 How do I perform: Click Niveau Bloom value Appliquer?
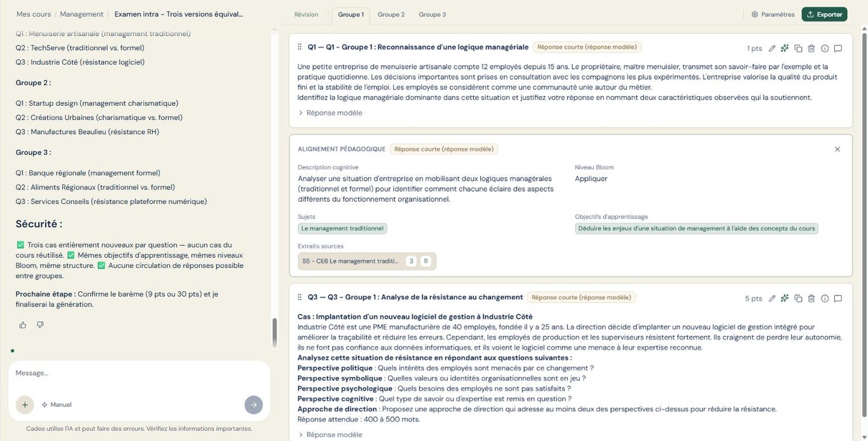pyautogui.click(x=591, y=178)
